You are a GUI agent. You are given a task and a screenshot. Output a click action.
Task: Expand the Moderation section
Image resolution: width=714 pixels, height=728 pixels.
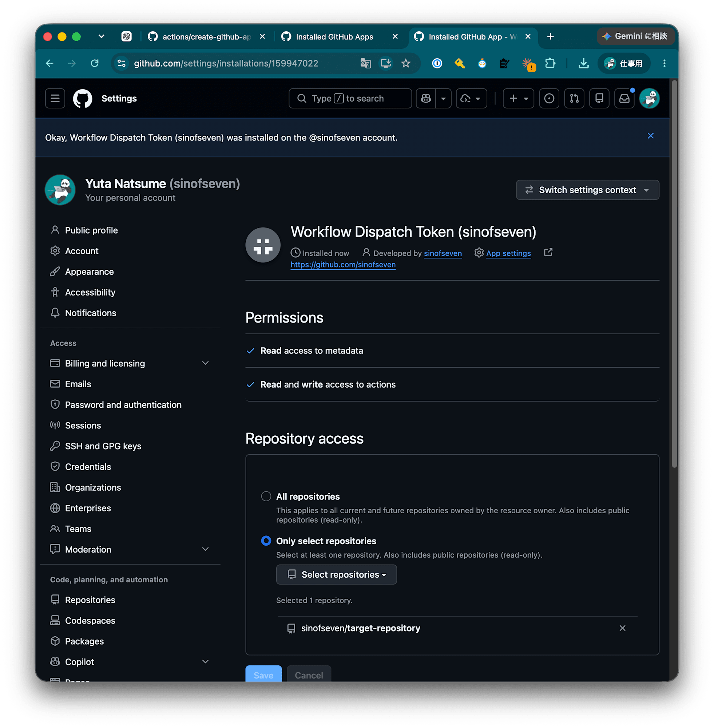tap(205, 549)
